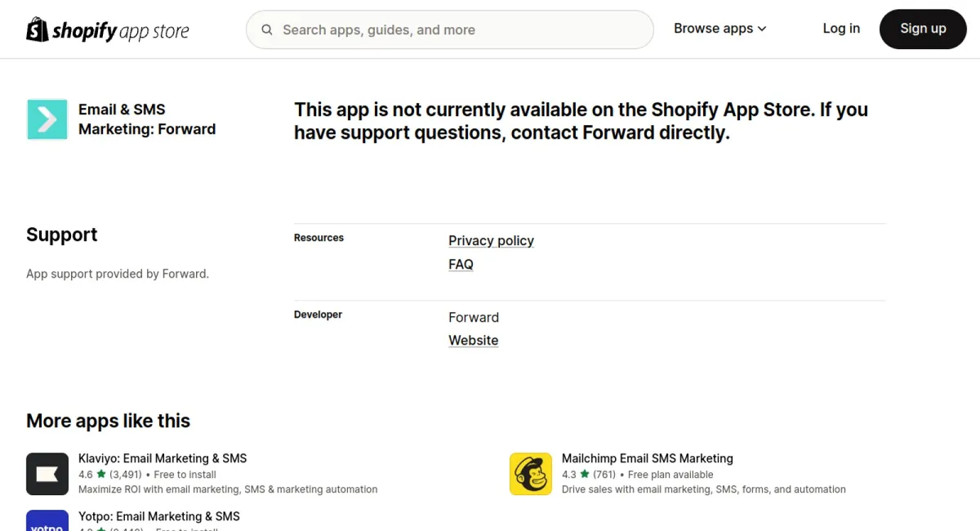
Task: Expand the Browse apps dropdown
Action: 720,29
